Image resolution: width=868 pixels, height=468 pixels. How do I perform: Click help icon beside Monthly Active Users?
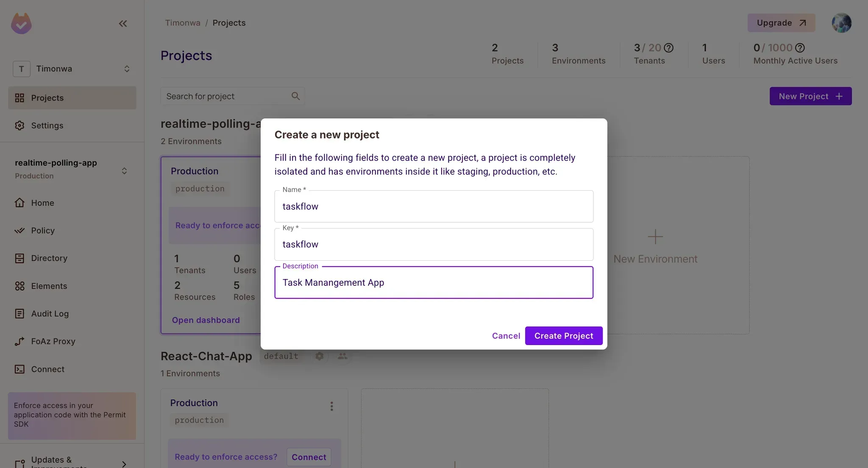point(800,48)
